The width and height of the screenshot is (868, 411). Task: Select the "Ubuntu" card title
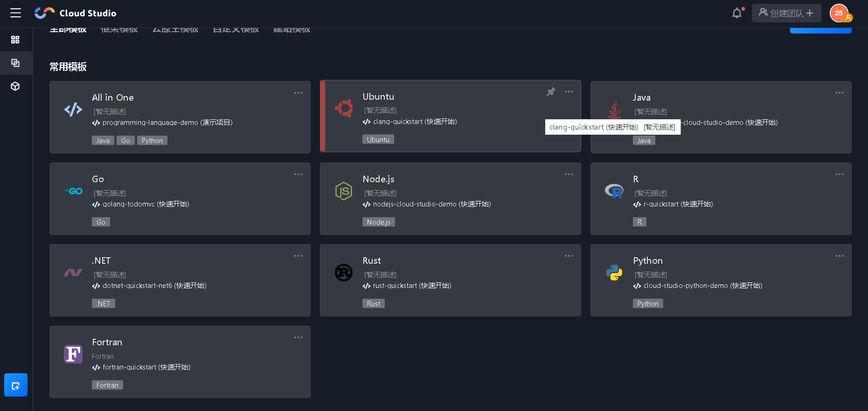378,96
